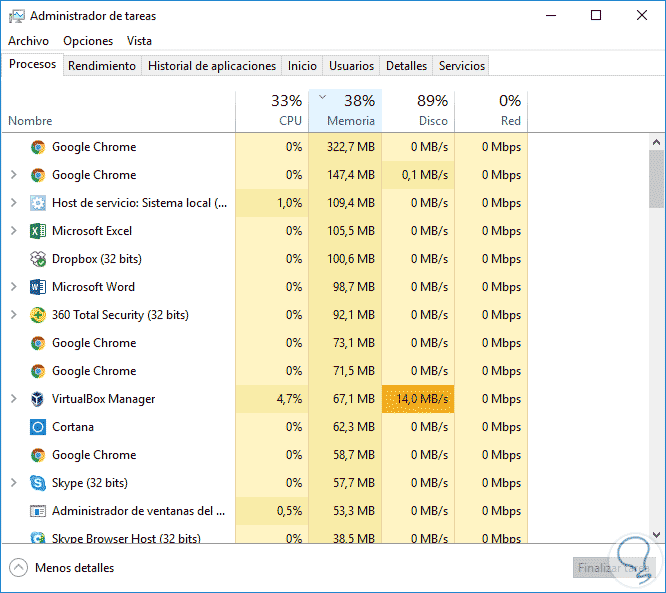Click the Dropbox process icon
The image size is (666, 593).
pos(38,259)
